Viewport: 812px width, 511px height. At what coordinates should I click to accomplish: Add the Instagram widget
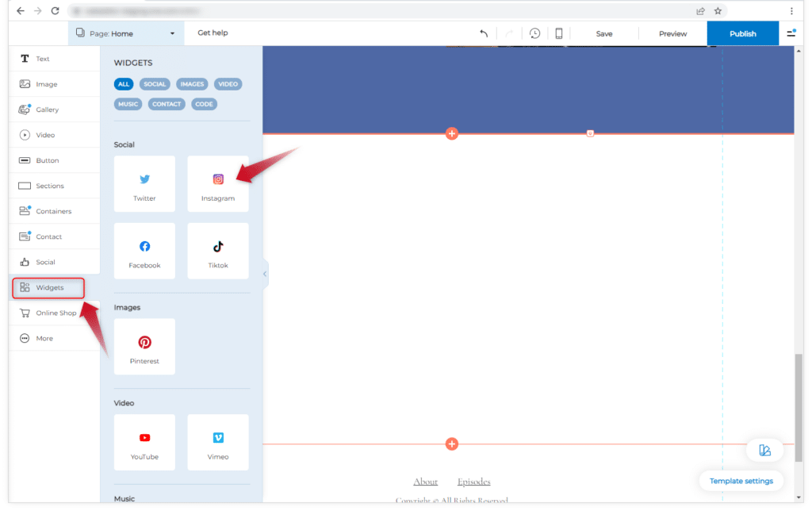[218, 184]
